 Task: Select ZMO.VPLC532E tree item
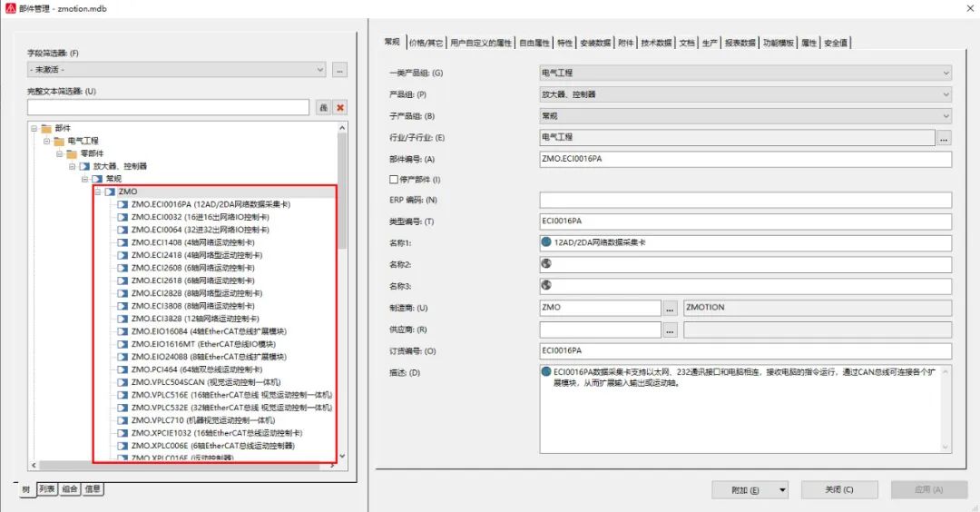(231, 408)
